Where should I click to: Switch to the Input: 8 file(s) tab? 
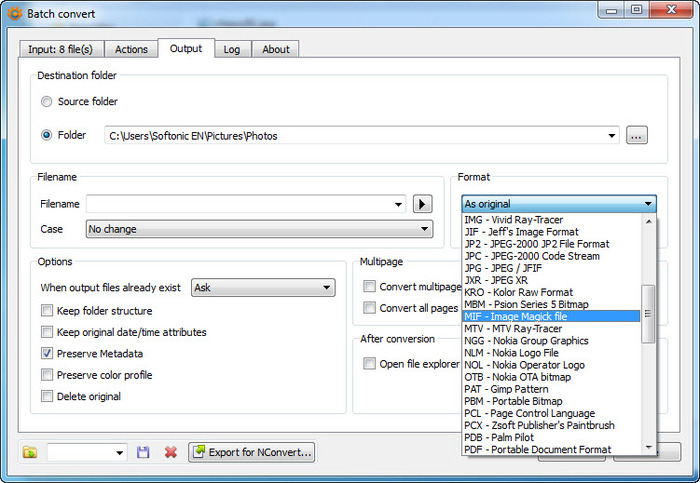click(x=61, y=49)
